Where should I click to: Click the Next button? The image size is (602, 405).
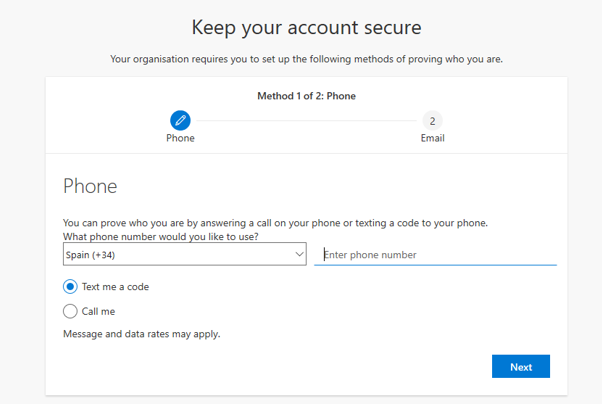[x=521, y=367]
